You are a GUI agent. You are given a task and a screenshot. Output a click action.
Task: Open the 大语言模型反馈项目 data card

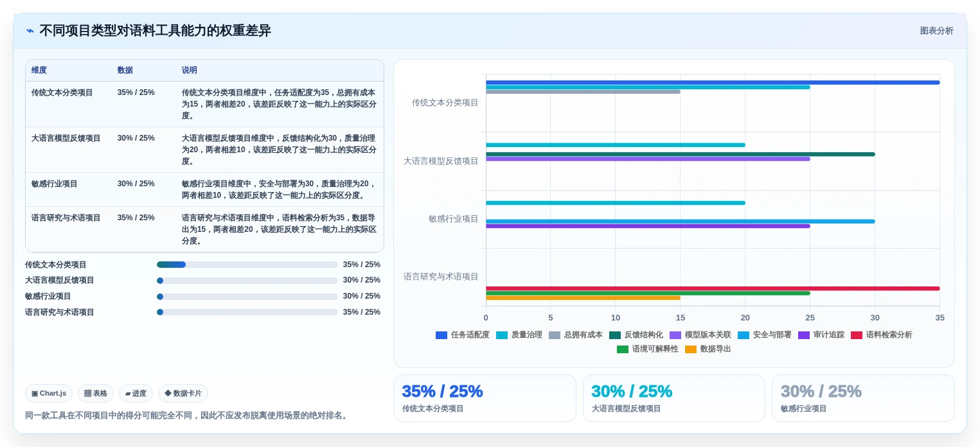674,398
